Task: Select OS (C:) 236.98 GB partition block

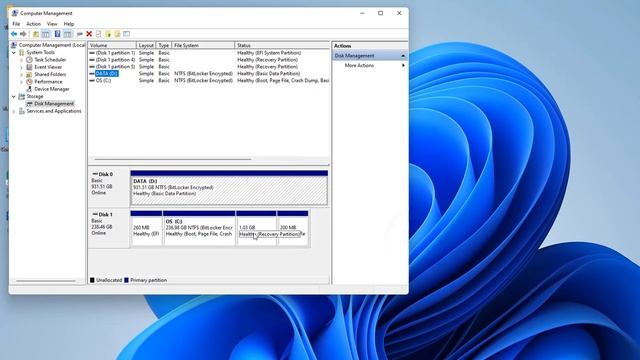Action: pyautogui.click(x=199, y=229)
